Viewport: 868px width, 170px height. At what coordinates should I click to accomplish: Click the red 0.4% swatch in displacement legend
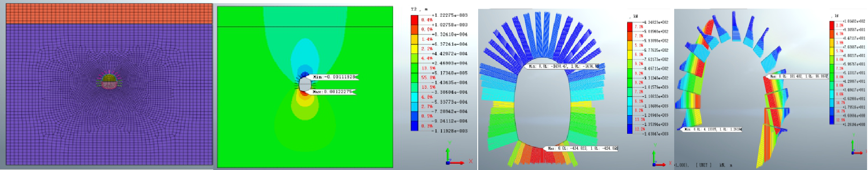click(414, 20)
